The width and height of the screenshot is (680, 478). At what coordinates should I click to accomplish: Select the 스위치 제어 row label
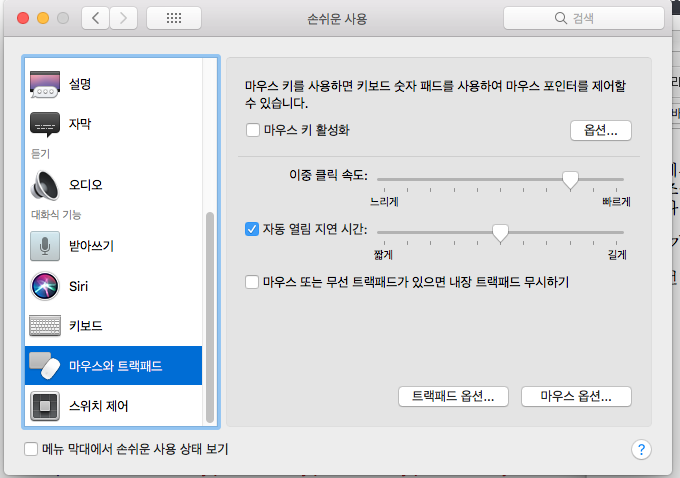99,406
